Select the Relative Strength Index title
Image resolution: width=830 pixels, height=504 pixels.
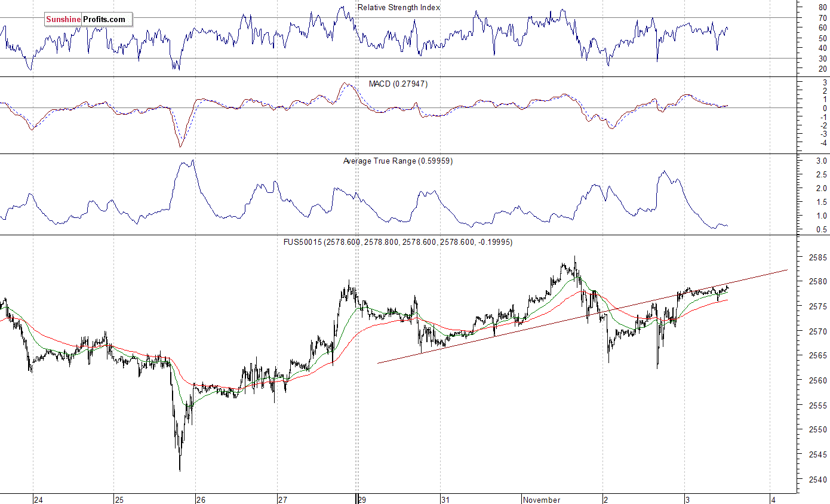[x=399, y=8]
